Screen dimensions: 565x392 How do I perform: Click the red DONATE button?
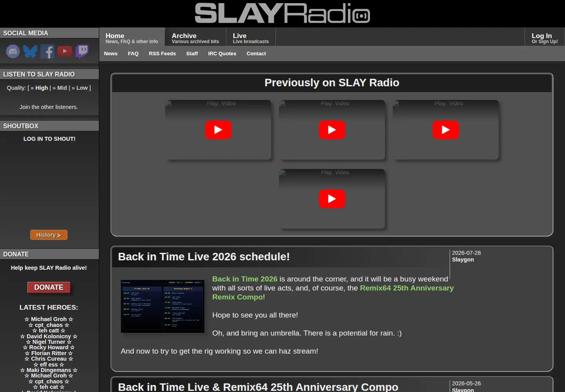tap(49, 287)
